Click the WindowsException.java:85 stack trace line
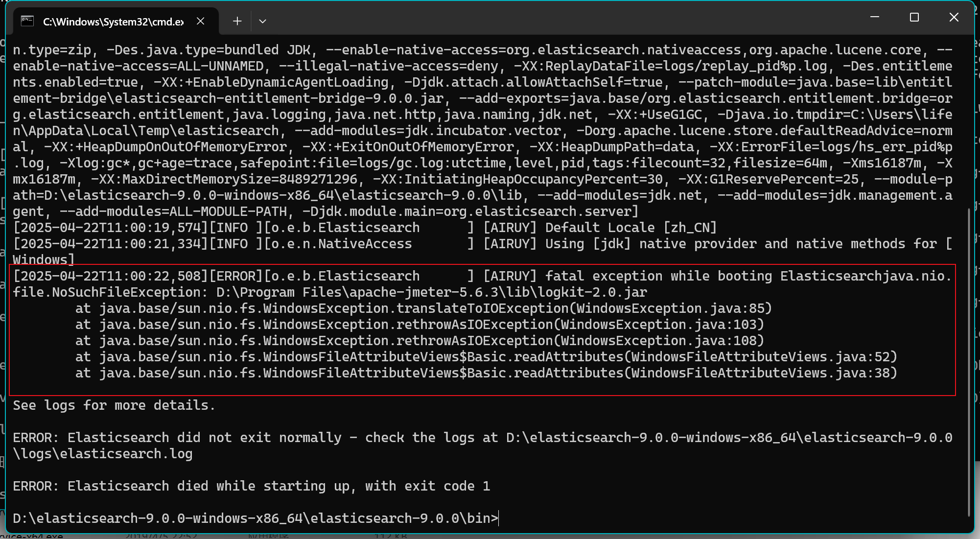The image size is (980, 539). pyautogui.click(x=423, y=308)
